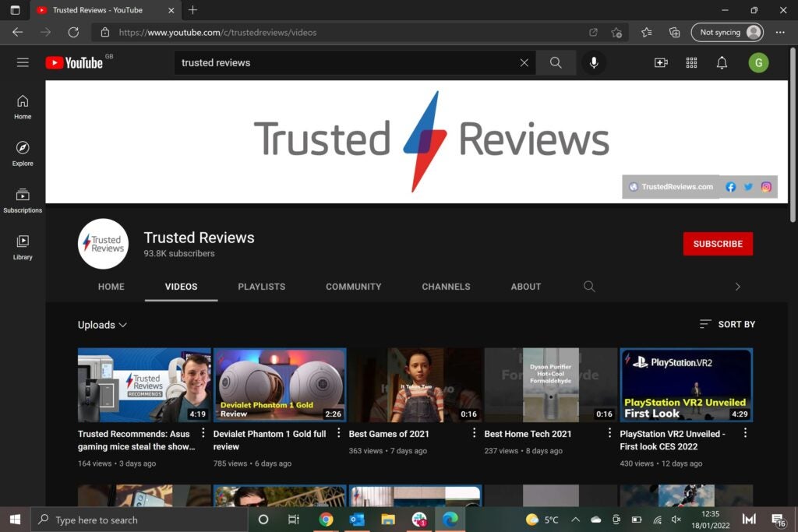Screen dimensions: 798x532
Task: Open Trusted Recommends Asus mice video title
Action: [x=136, y=440]
